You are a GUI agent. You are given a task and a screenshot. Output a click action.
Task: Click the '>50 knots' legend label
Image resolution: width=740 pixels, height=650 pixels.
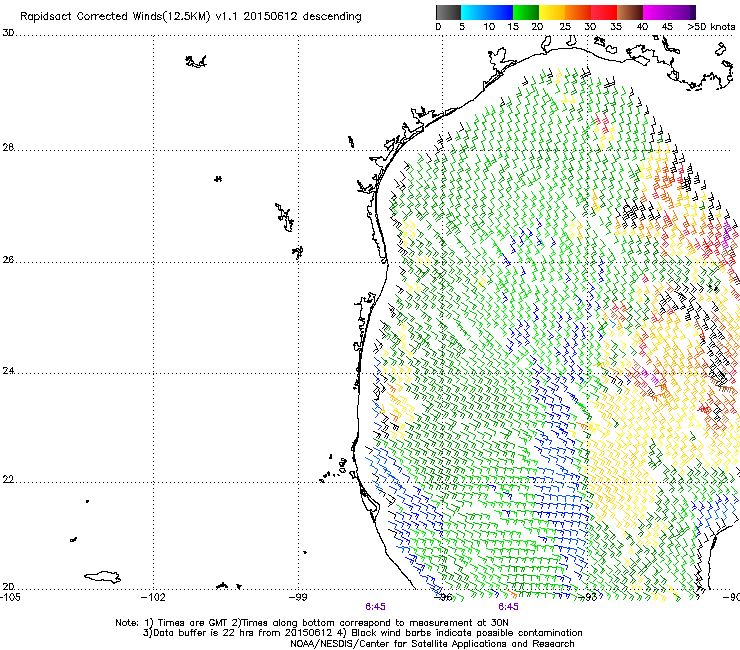711,27
